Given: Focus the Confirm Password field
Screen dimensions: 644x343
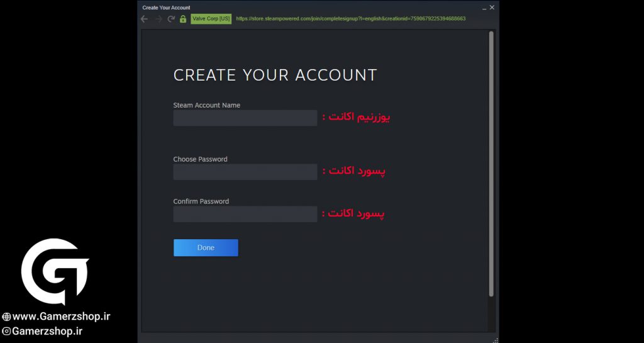Looking at the screenshot, I should 245,214.
